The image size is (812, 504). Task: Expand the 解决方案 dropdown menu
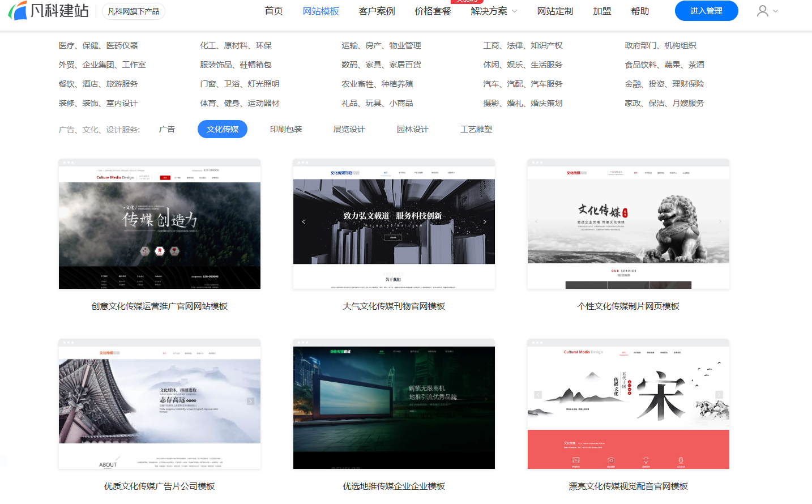click(494, 11)
